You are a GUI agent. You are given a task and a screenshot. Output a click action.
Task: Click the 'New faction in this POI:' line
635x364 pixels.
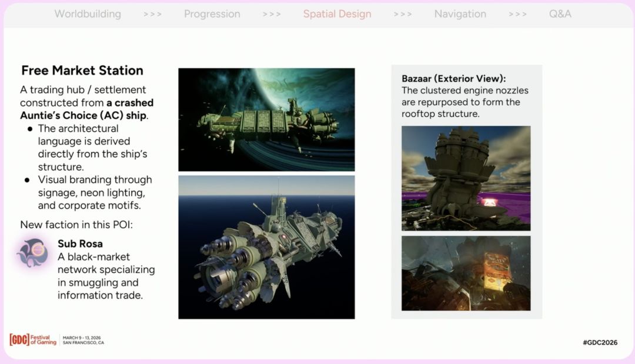click(76, 225)
